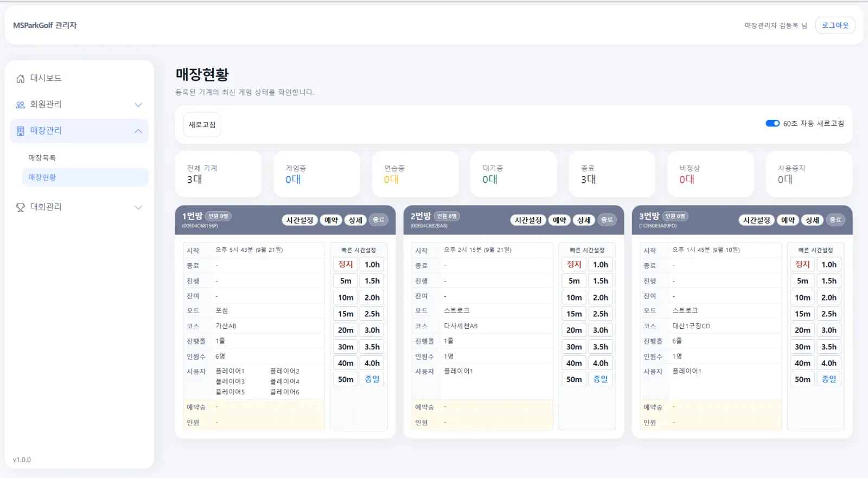
Task: Toggle 60초 자동 새로고침 switch
Action: tap(773, 123)
